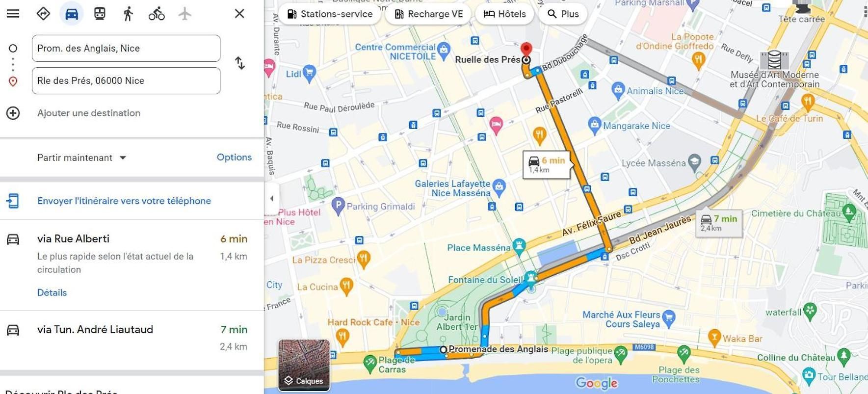The image size is (868, 394).
Task: Open route Options
Action: pos(234,157)
